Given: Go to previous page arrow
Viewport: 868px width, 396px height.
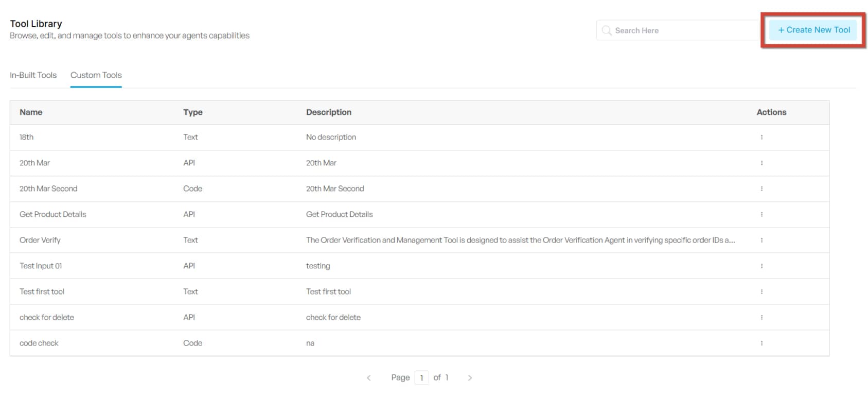Looking at the screenshot, I should [369, 378].
